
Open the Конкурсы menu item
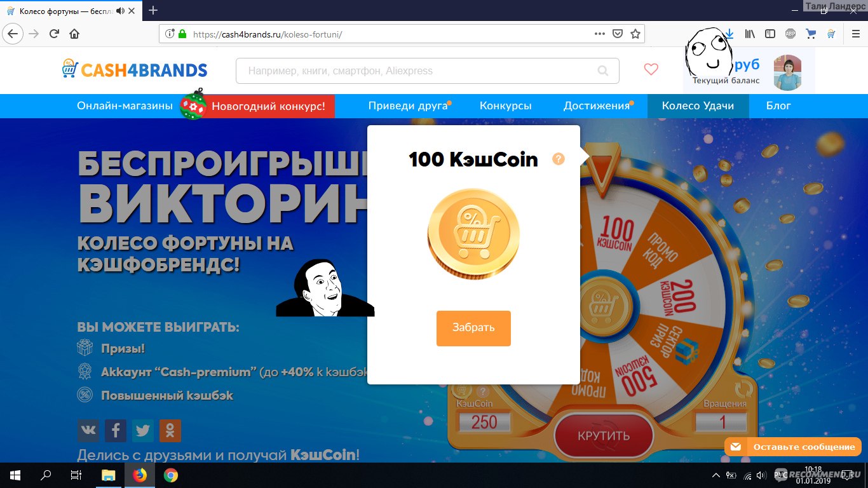[x=506, y=106]
